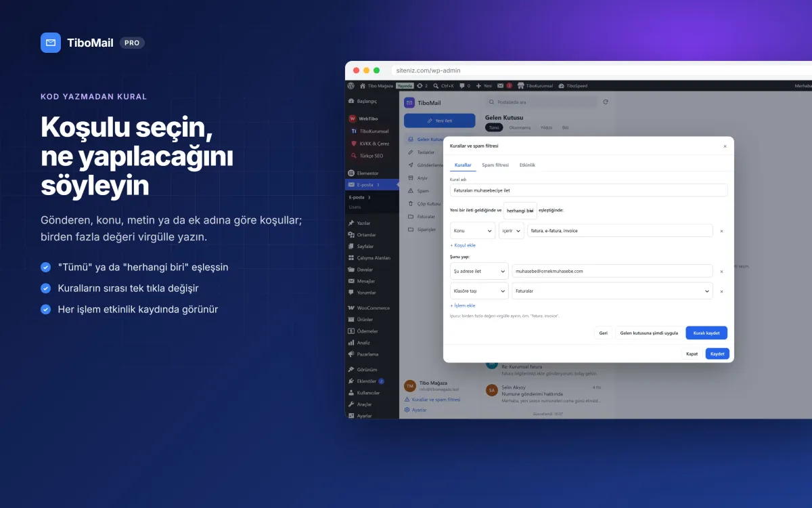Open Elementor in the sidebar
This screenshot has height=508, width=812.
coord(371,173)
